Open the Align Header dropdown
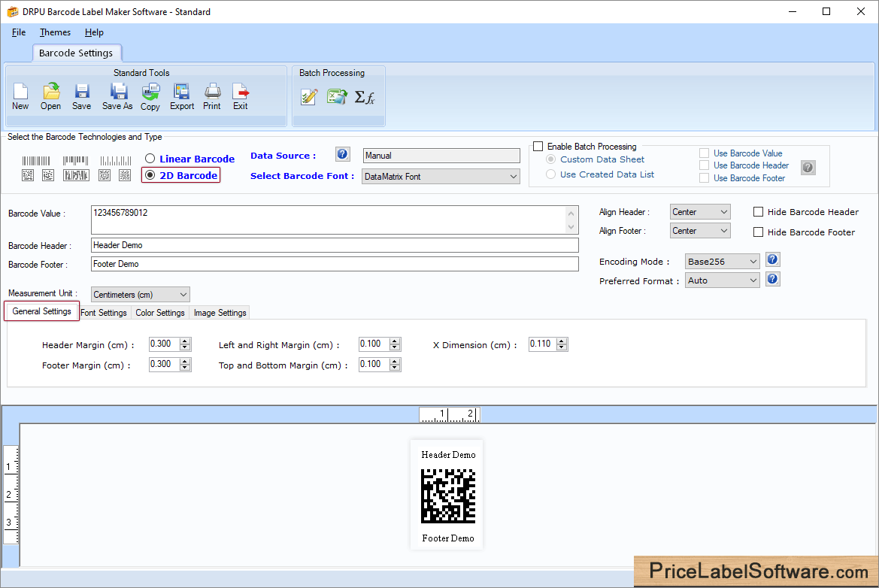This screenshot has height=588, width=879. pos(699,212)
